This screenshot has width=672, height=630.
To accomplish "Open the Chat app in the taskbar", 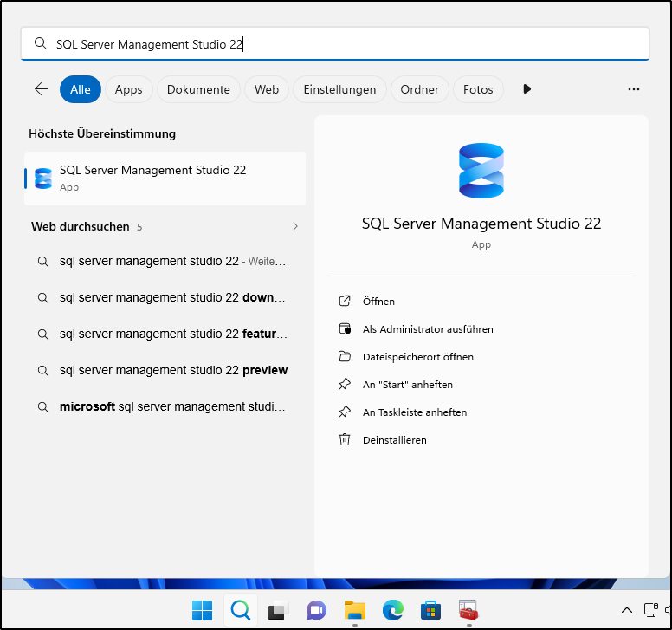I will [316, 610].
